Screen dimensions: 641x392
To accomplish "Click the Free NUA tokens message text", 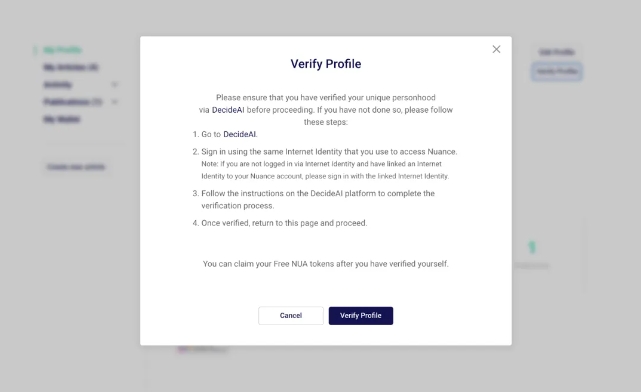I will 326,264.
